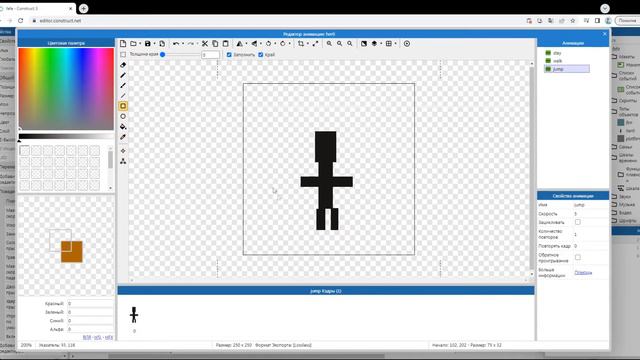Select the origin image point tool
The width and height of the screenshot is (640, 360).
coord(123,151)
